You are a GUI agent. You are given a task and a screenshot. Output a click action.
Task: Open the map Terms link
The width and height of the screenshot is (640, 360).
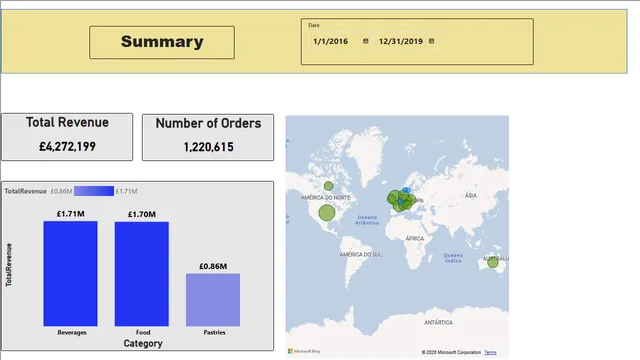(490, 352)
